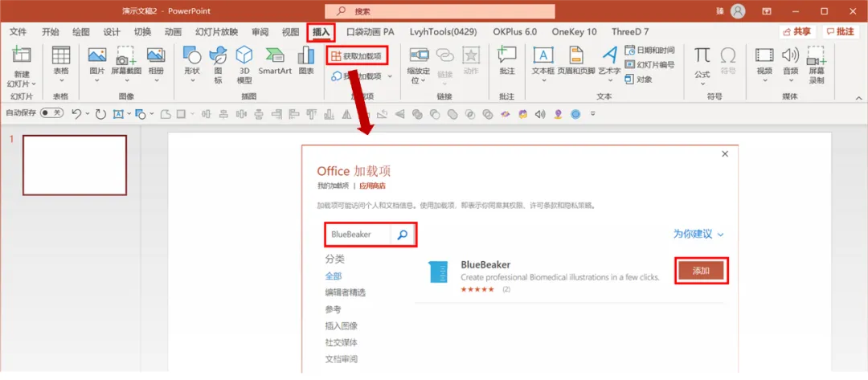Choose the 社交媒体 category
The image size is (868, 380).
[x=341, y=342]
